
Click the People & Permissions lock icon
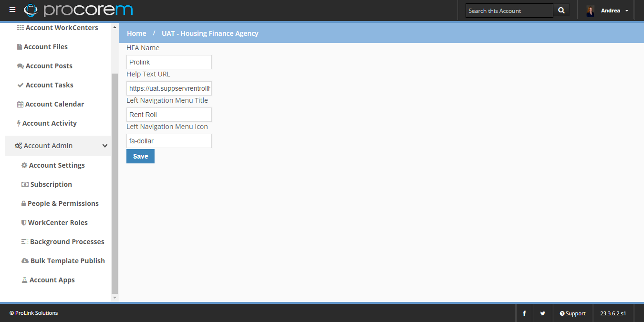pyautogui.click(x=23, y=204)
